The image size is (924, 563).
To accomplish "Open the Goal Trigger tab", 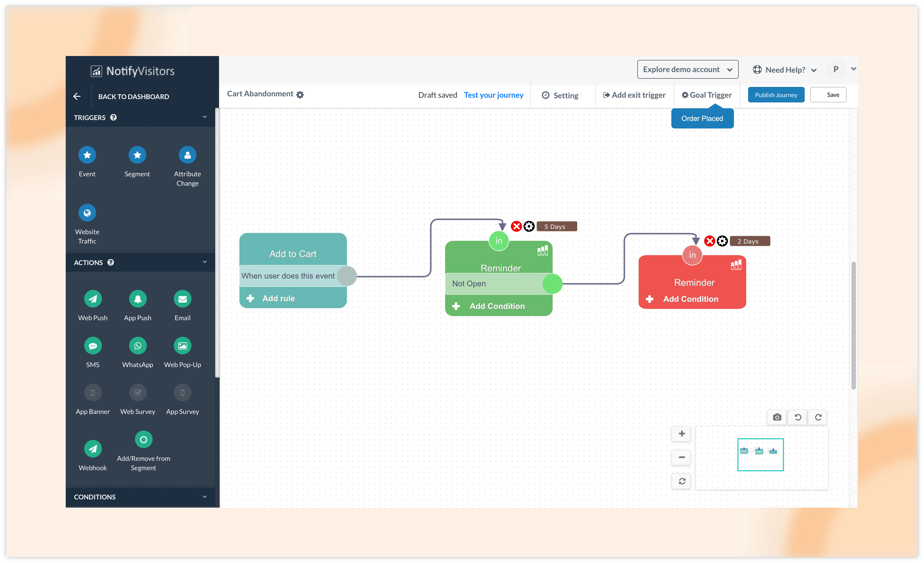I will coord(707,95).
